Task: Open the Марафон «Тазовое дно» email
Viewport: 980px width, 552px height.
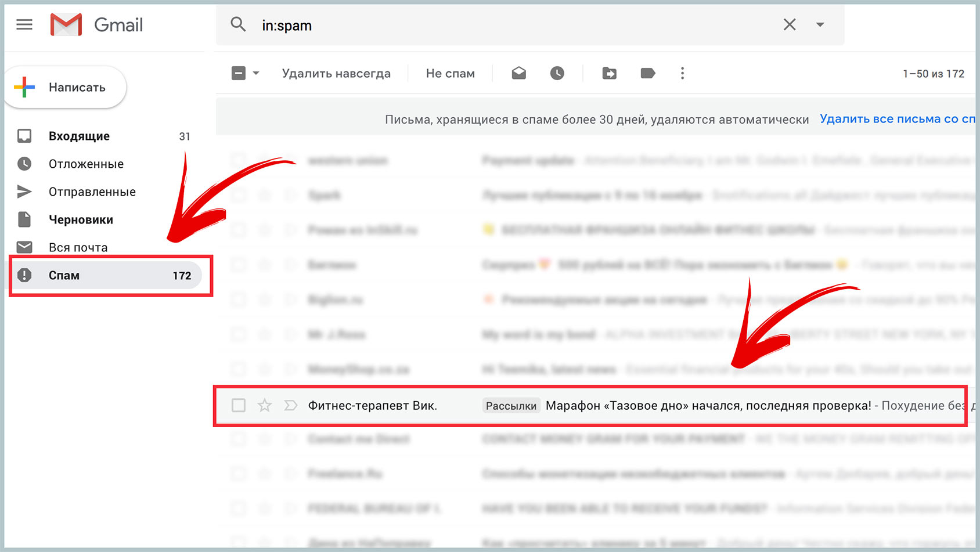Action: pyautogui.click(x=708, y=405)
